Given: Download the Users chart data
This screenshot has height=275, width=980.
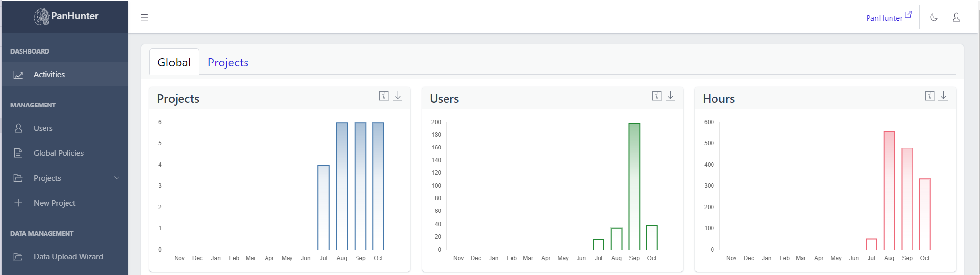Looking at the screenshot, I should click(x=670, y=96).
